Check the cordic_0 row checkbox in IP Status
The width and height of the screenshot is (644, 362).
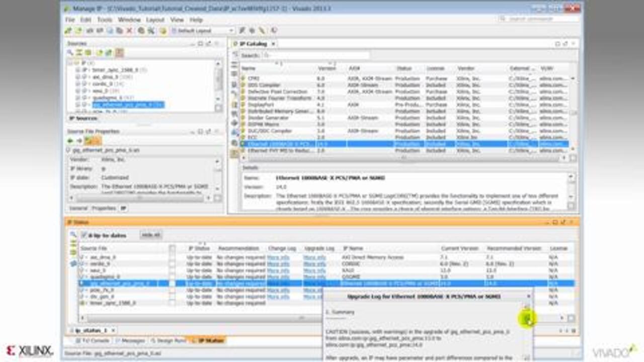pos(173,264)
